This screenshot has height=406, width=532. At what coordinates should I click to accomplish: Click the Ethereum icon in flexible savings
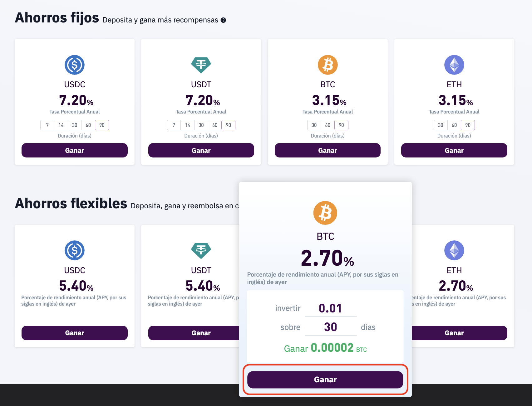tap(454, 250)
